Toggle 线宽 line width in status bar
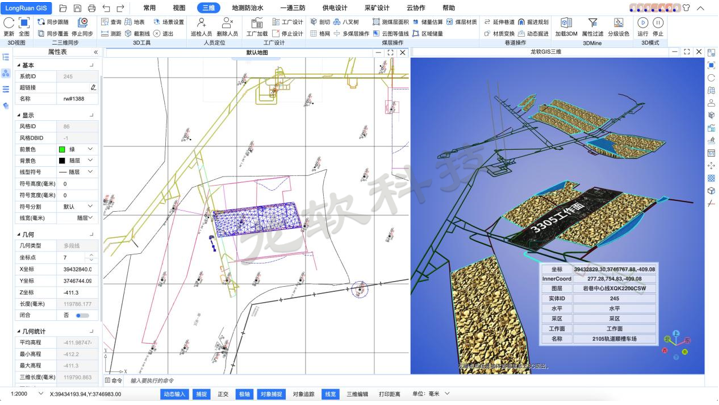This screenshot has width=719, height=405. point(330,394)
